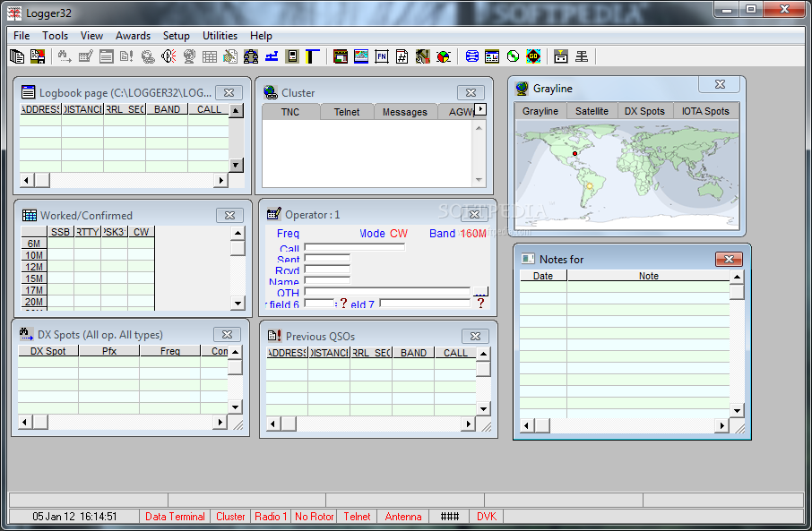Switch to the Messages tab in Cluster
Screen dimensions: 812x531
coord(404,112)
